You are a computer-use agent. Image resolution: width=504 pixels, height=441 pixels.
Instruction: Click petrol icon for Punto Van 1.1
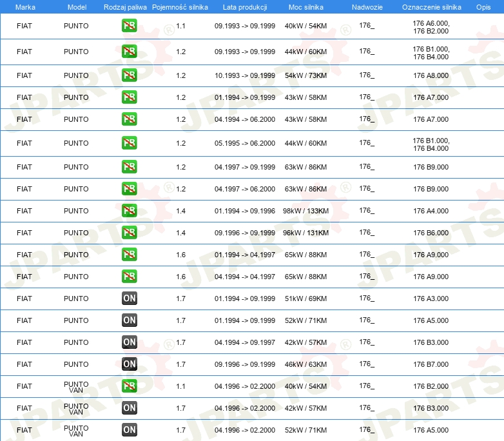[x=129, y=386]
